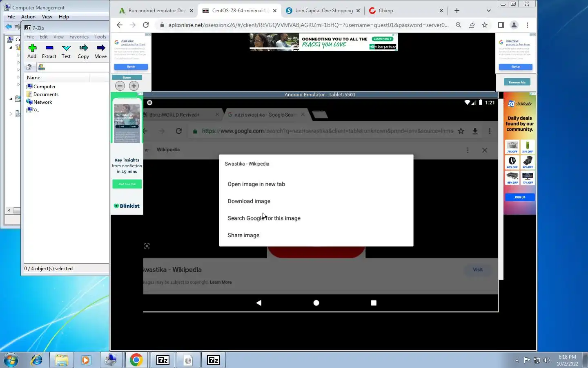The image size is (588, 368).
Task: Open the 7-Zip File menu
Action: (x=30, y=37)
